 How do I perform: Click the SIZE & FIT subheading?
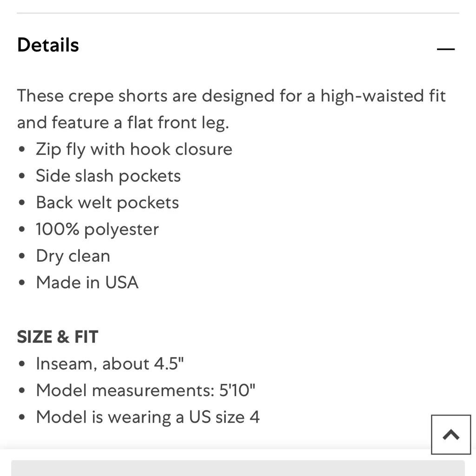58,337
